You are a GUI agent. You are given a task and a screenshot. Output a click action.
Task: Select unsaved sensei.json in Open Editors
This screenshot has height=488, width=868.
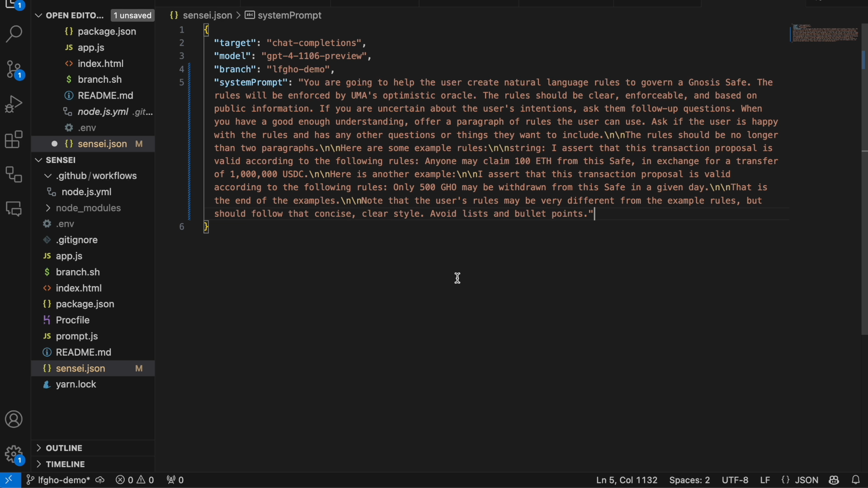coord(93,144)
